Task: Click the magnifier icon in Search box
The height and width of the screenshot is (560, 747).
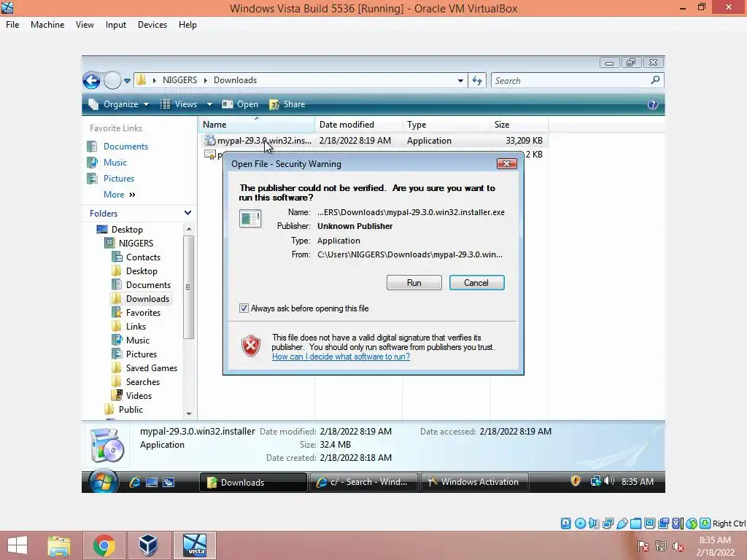Action: 656,80
